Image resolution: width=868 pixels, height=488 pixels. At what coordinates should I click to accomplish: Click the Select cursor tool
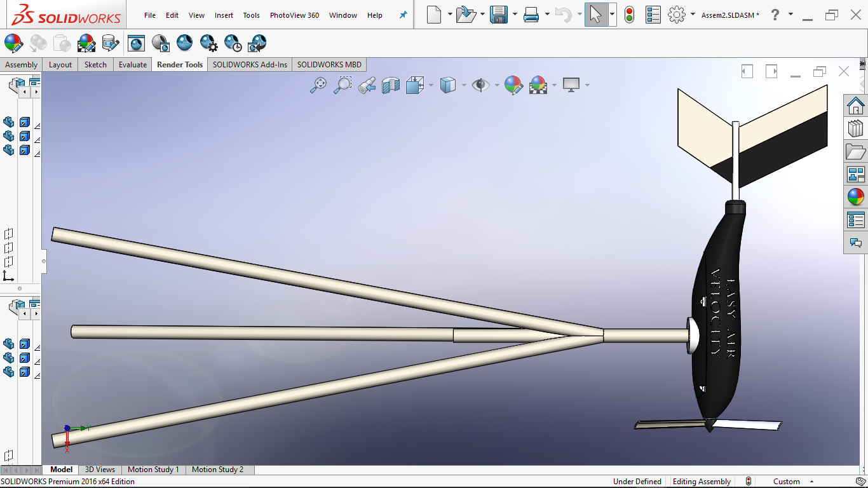pyautogui.click(x=595, y=14)
